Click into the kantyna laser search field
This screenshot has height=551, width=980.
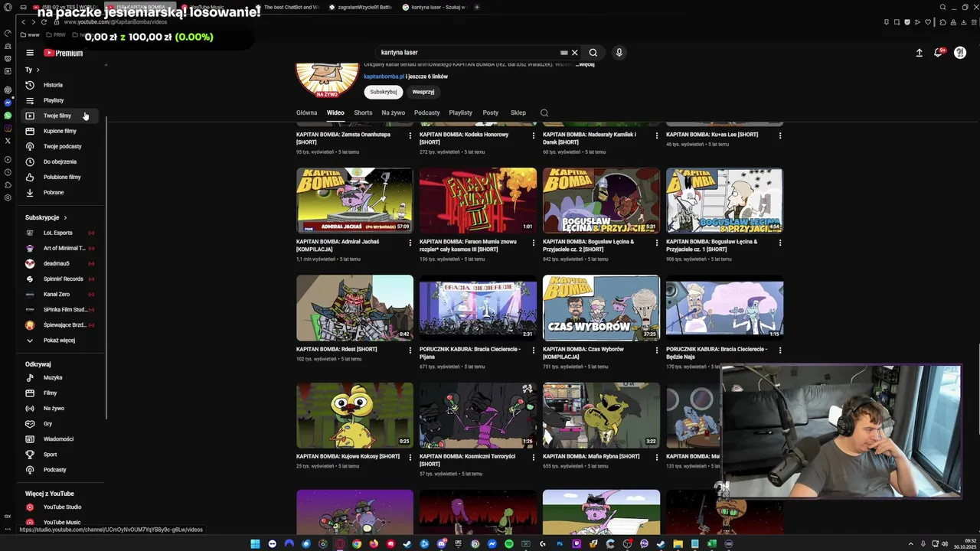pyautogui.click(x=467, y=53)
